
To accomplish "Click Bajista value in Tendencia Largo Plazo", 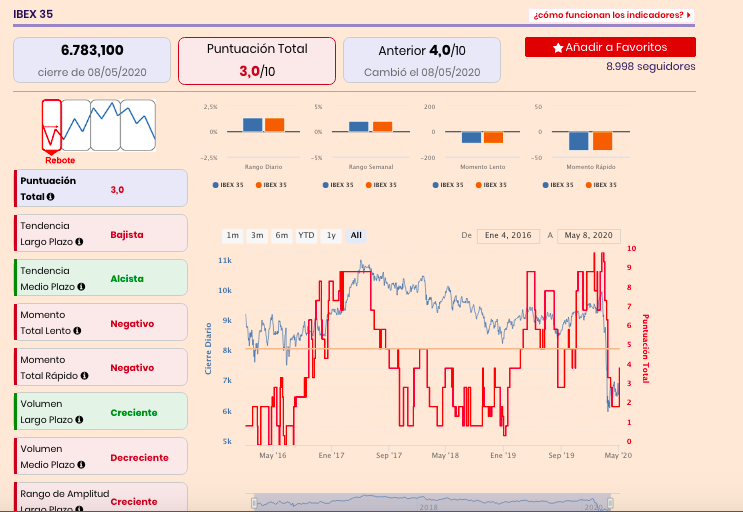I will pos(127,235).
